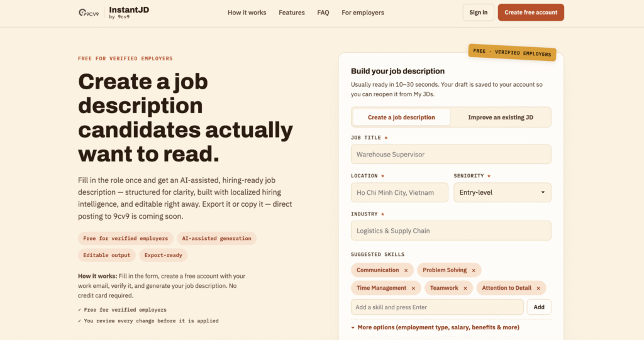Click the Create free account button
644x340 pixels.
pyautogui.click(x=531, y=13)
